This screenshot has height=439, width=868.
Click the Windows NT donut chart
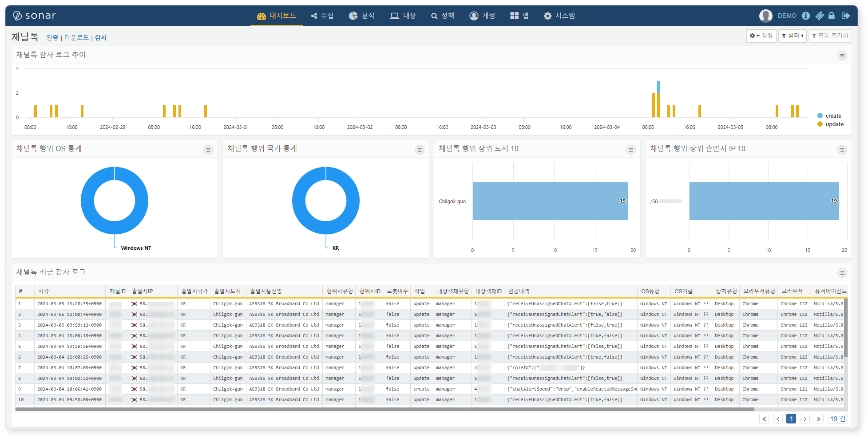point(115,200)
